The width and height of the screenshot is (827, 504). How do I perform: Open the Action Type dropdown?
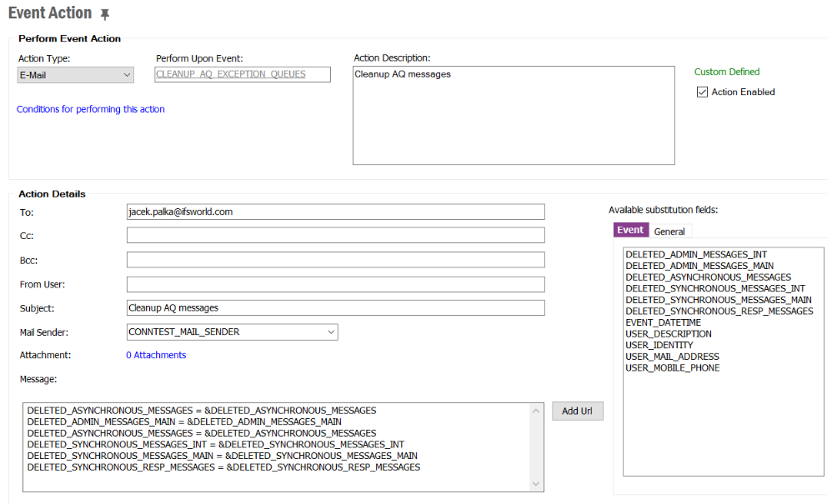[76, 75]
